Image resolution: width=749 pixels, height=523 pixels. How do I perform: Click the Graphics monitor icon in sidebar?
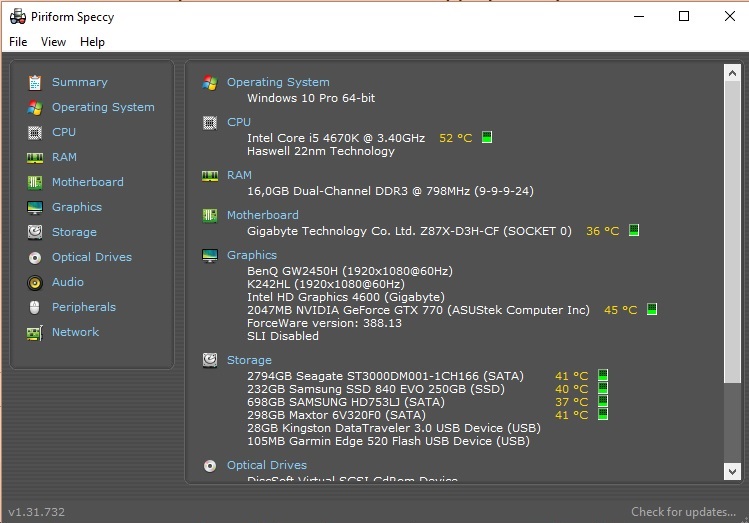pos(35,207)
